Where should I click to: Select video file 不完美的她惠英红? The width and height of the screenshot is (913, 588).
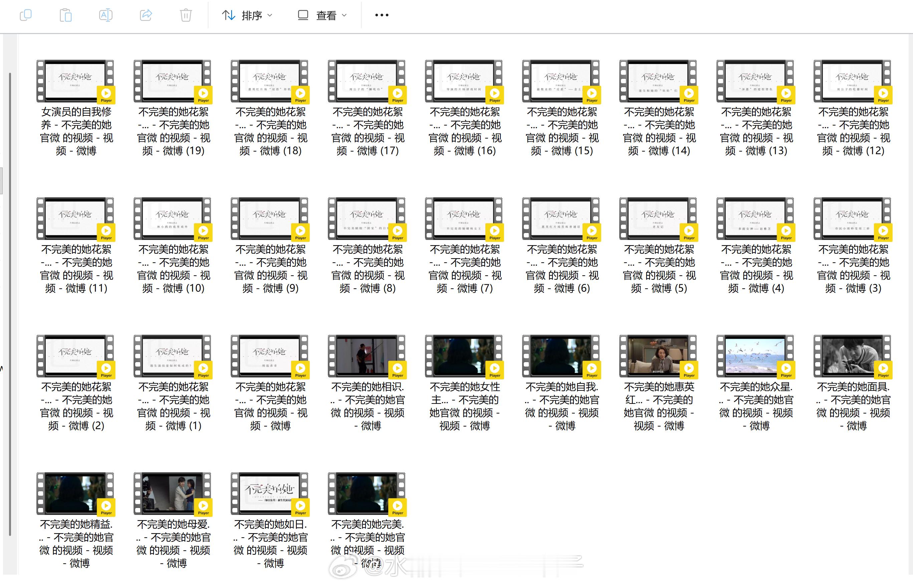(x=658, y=383)
